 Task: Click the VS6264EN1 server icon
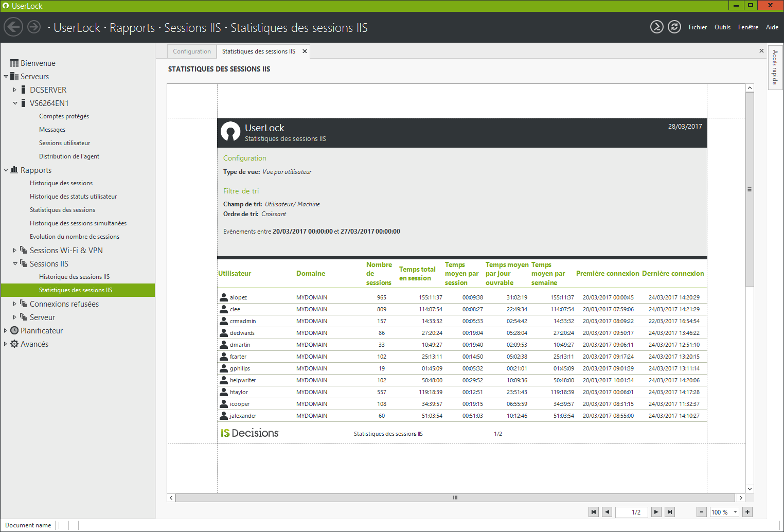click(24, 103)
